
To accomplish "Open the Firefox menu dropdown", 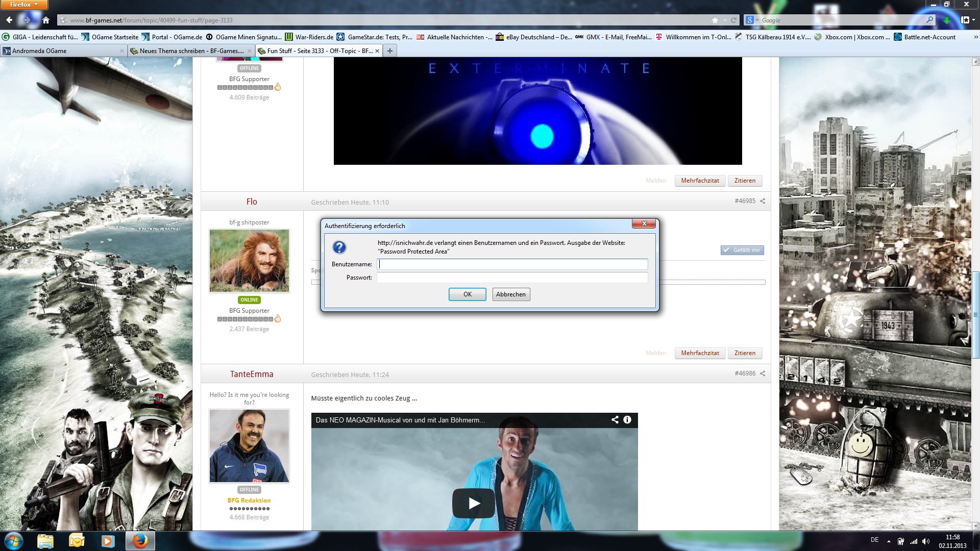I will tap(24, 5).
